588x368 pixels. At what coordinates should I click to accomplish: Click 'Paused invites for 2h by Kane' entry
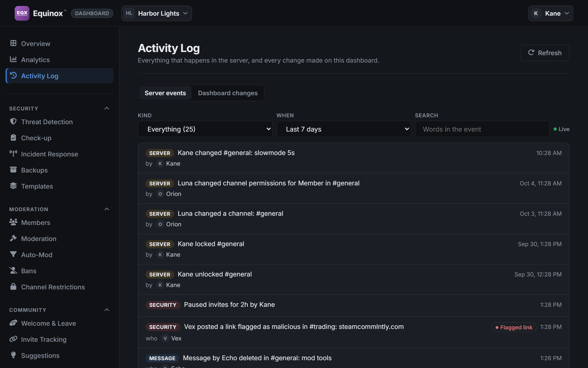click(353, 306)
